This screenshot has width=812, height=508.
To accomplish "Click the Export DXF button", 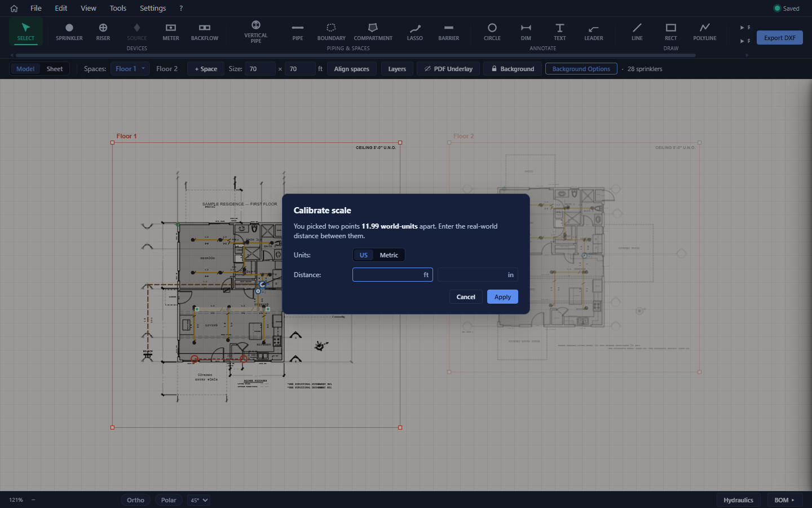I will (780, 38).
